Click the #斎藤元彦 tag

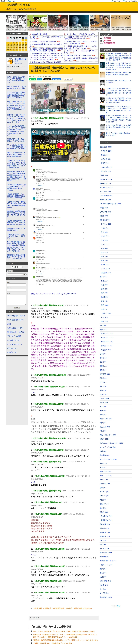[47, 608]
